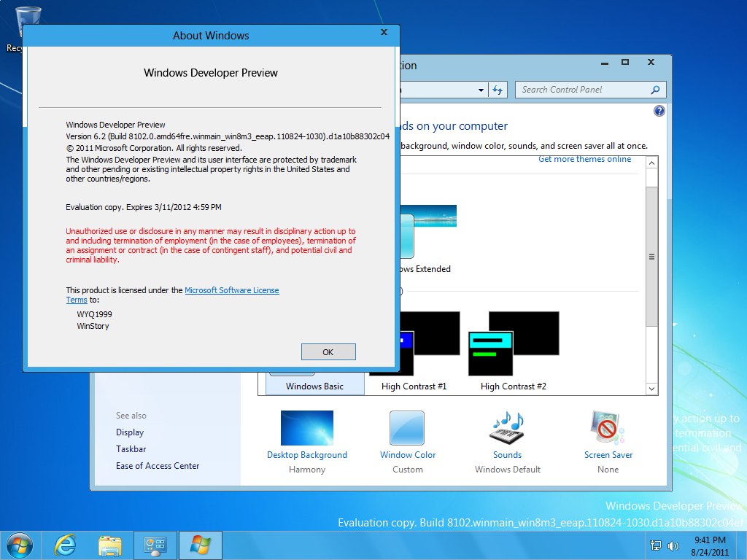This screenshot has width=747, height=560.
Task: Click the theme list scroll down arrow
Action: point(651,389)
